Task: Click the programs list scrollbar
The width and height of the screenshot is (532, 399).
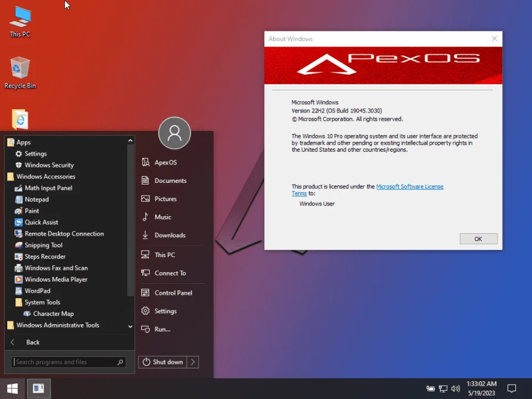Action: tap(131, 221)
